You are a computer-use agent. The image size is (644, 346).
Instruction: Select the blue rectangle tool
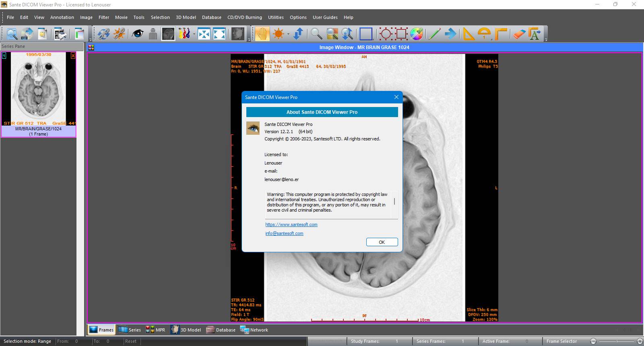[366, 34]
